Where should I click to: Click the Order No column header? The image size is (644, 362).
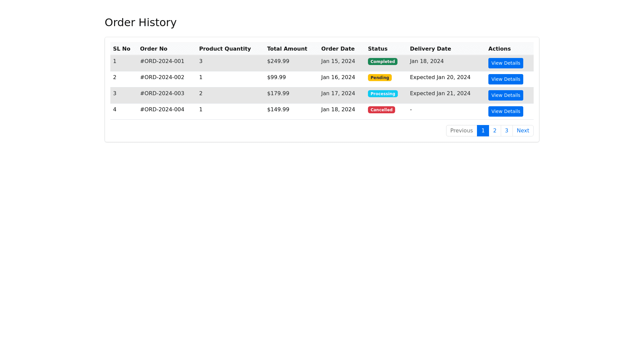click(x=153, y=49)
